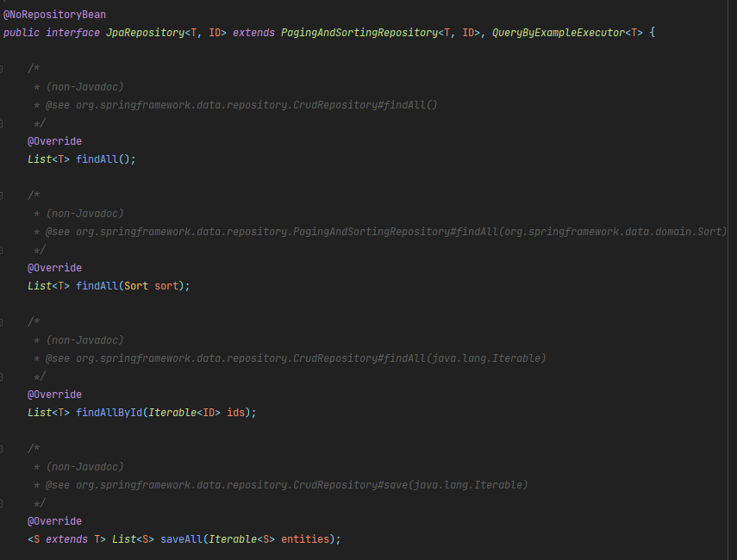This screenshot has height=560, width=737.
Task: Click List<S> return type of saveAll
Action: pos(133,539)
